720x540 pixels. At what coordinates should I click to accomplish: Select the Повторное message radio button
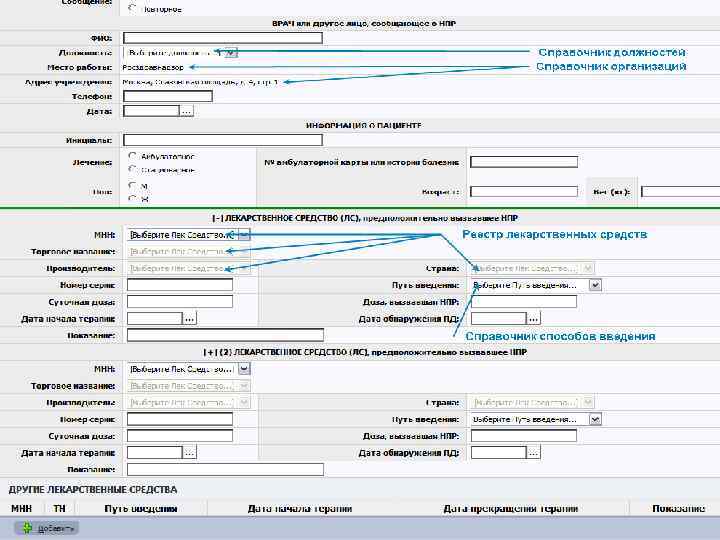(132, 8)
